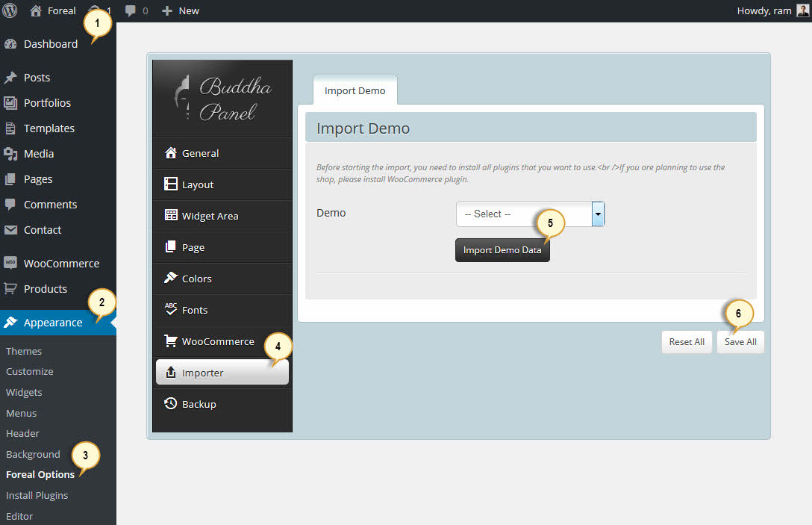Open the Editor submenu link

coord(19,516)
